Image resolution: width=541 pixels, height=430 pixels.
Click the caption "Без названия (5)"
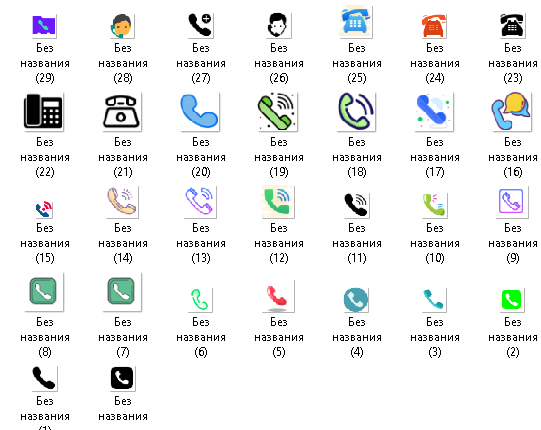click(279, 337)
